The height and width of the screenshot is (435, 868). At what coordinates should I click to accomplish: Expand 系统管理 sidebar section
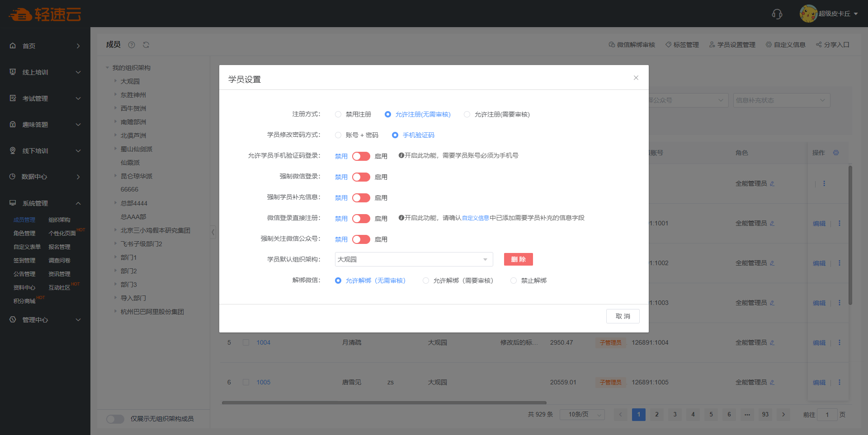pos(45,203)
